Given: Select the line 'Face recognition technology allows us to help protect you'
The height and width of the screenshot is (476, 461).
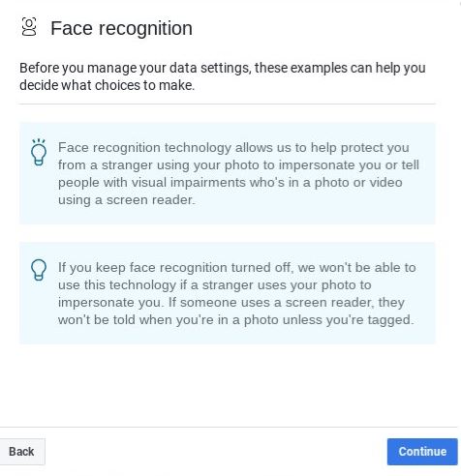Looking at the screenshot, I should coord(233,148).
